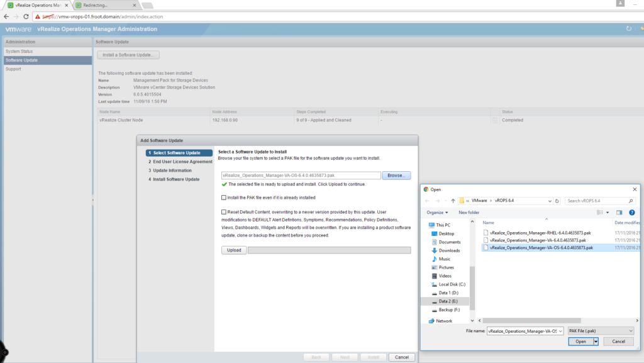Open the PAK File type dropdown
Image resolution: width=644 pixels, height=363 pixels.
(600, 330)
